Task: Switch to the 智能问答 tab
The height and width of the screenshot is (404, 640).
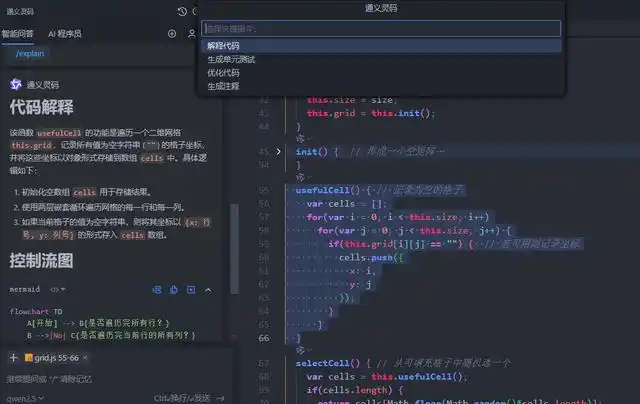Action: (x=17, y=34)
